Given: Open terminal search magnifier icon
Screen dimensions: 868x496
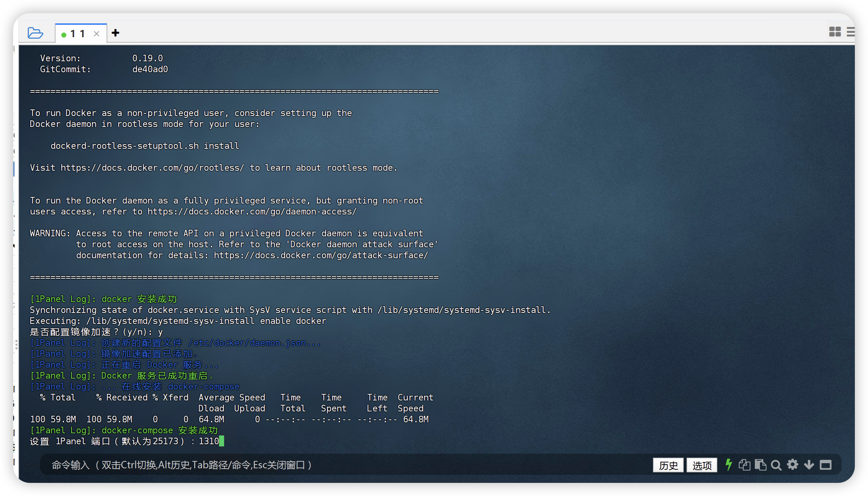Looking at the screenshot, I should [x=776, y=465].
